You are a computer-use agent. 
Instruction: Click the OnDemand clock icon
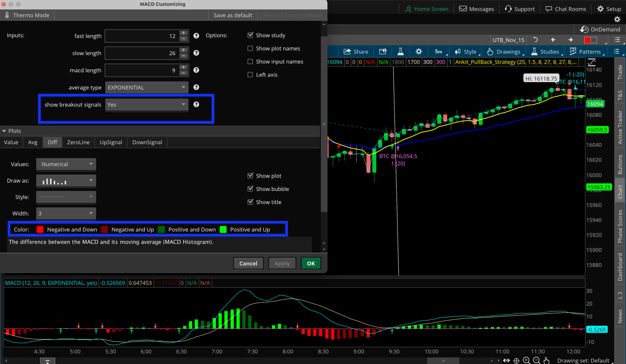click(x=584, y=29)
